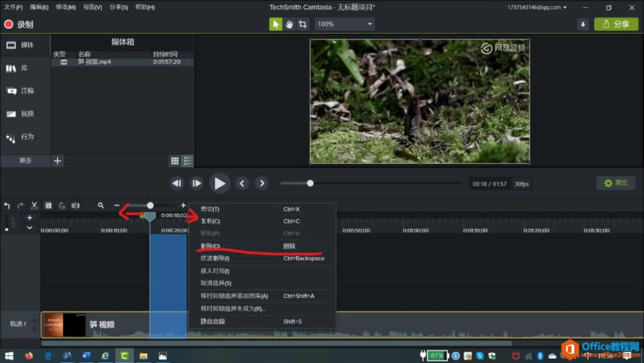Add a new track with plus button
This screenshot has width=644, height=363.
pos(30,218)
